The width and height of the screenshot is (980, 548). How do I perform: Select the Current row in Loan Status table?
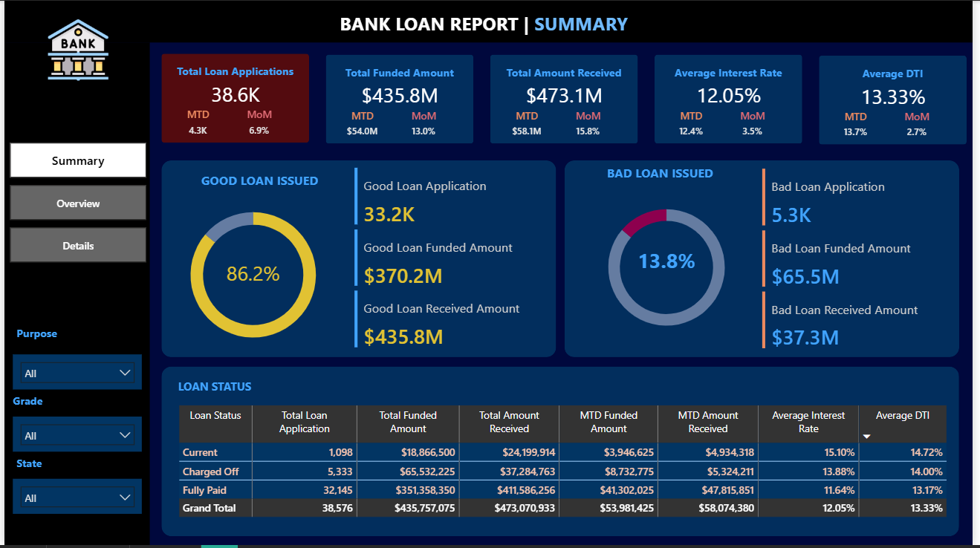coord(215,452)
